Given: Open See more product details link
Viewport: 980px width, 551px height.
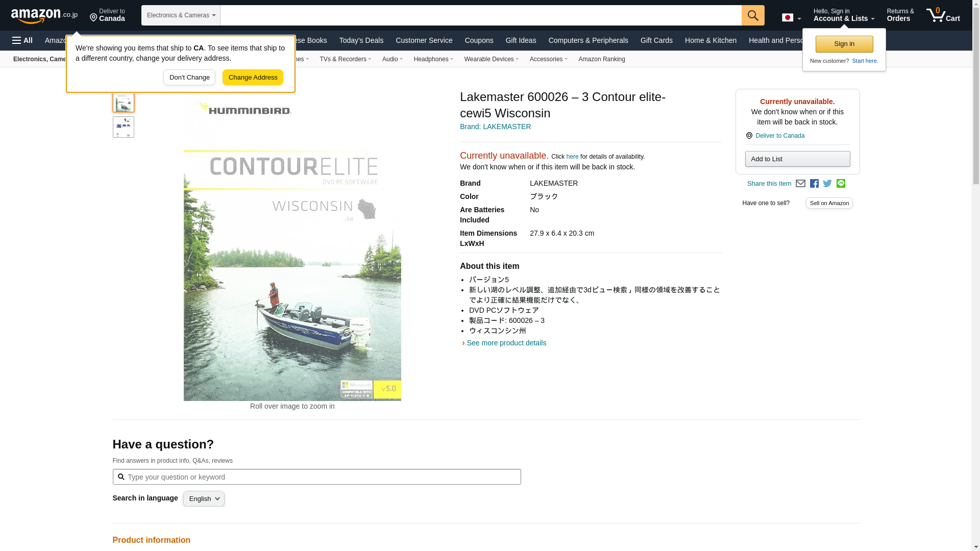Looking at the screenshot, I should click(x=506, y=343).
